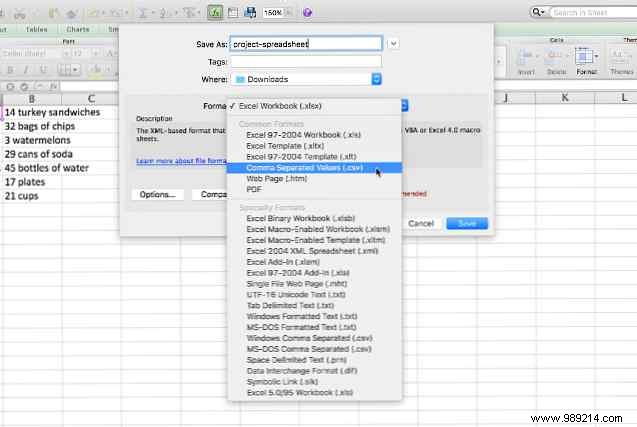
Task: Select Excel Workbook (.xlsx) format
Action: (314, 106)
